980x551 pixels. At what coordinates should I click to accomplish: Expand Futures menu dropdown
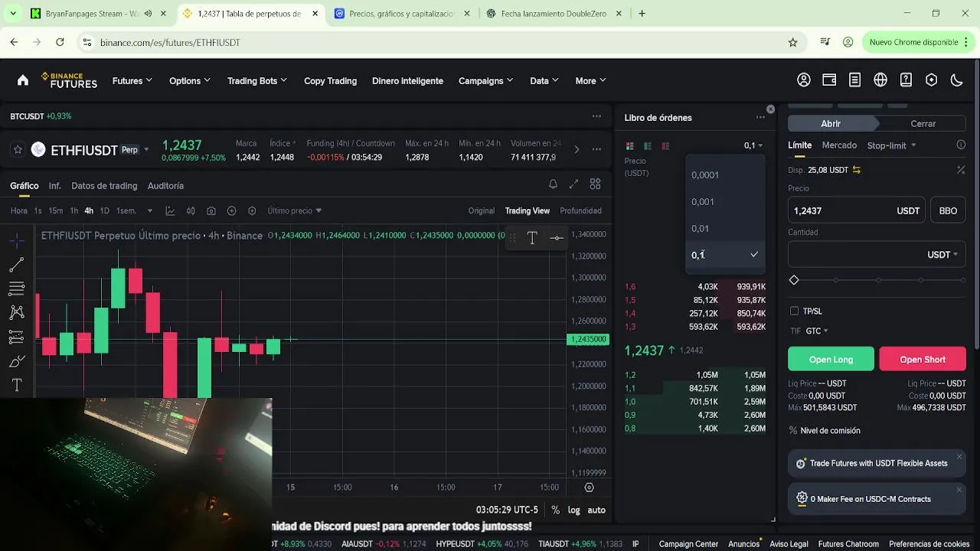pyautogui.click(x=132, y=80)
